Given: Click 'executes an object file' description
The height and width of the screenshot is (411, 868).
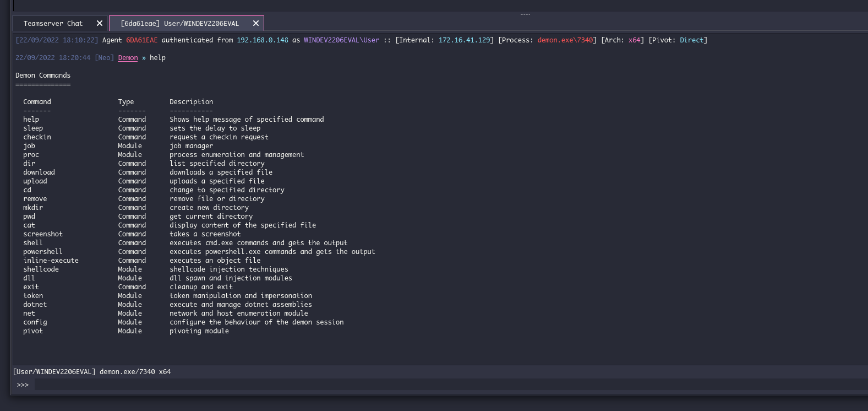Looking at the screenshot, I should coord(215,260).
